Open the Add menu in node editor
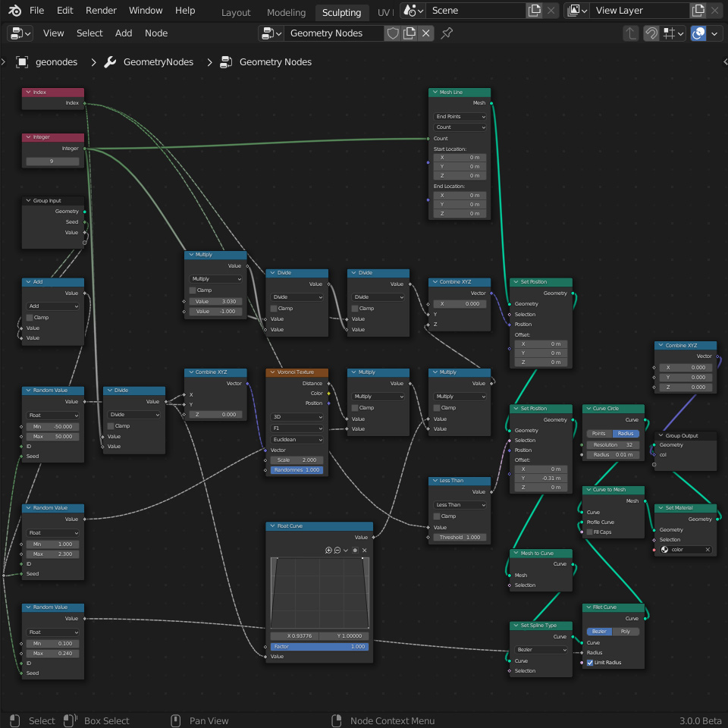728x728 pixels. [x=124, y=33]
